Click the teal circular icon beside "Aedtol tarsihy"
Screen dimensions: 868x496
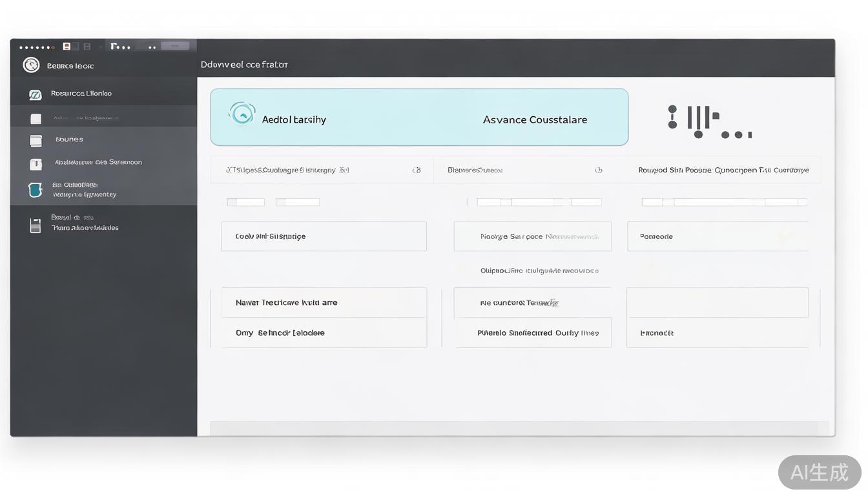click(x=242, y=114)
